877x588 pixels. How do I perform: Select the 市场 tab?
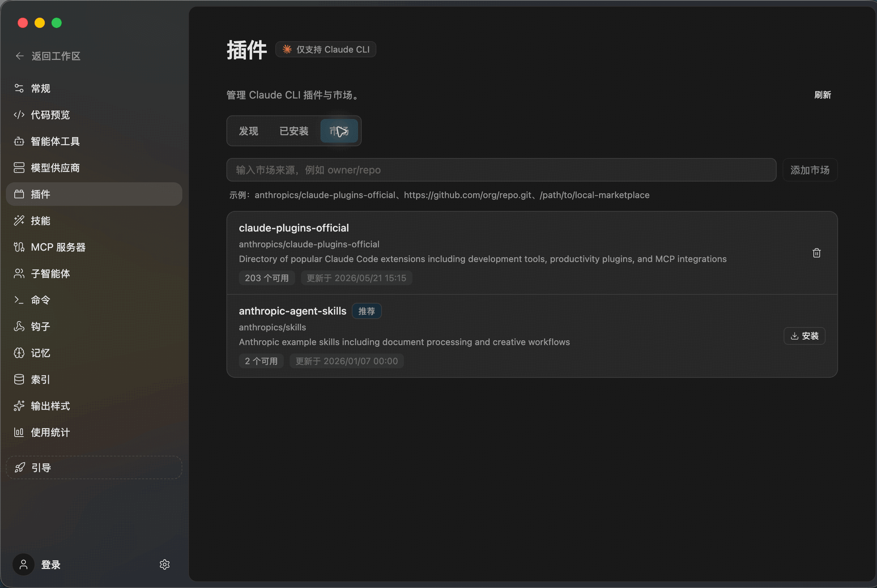339,131
